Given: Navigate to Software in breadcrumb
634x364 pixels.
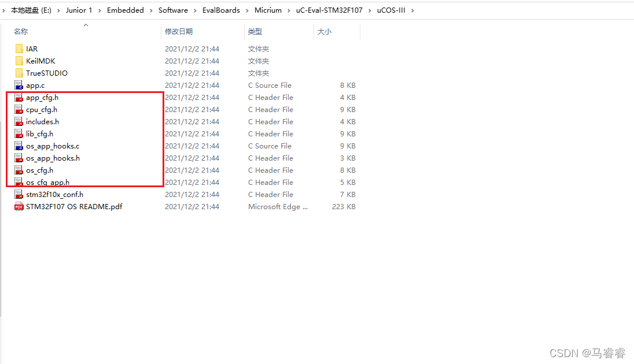Looking at the screenshot, I should [173, 10].
